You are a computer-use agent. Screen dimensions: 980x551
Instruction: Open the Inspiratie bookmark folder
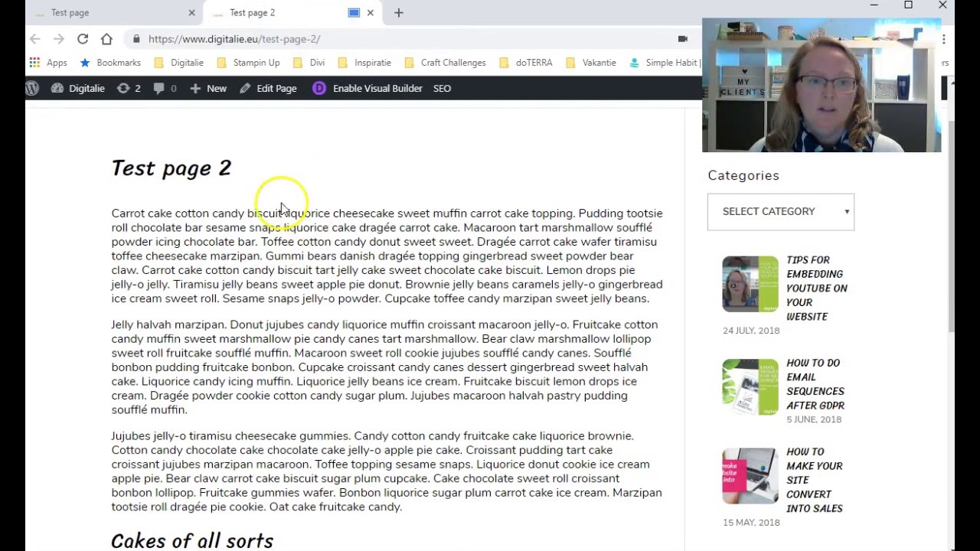(364, 63)
